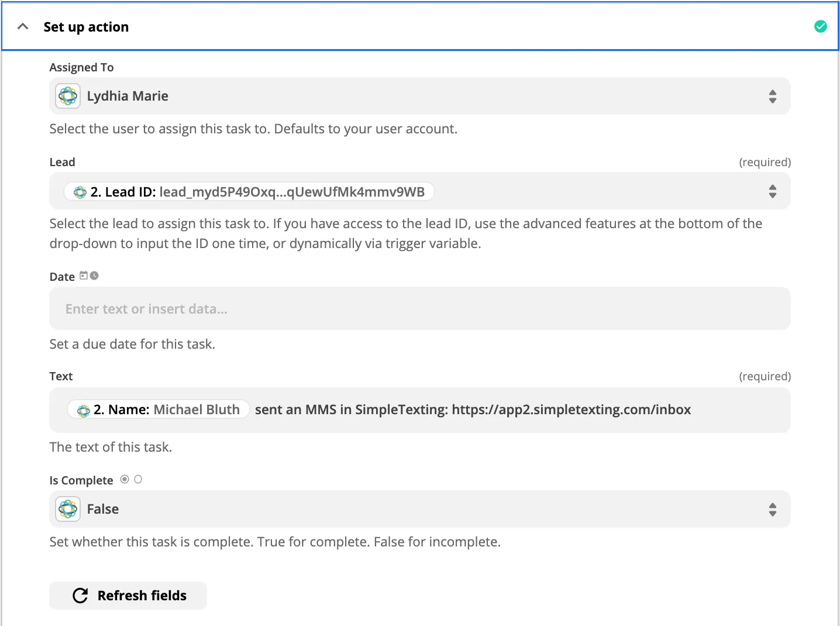Click the empty radio icon beside Is Complete
Screen dimensions: 840x626
pos(138,479)
